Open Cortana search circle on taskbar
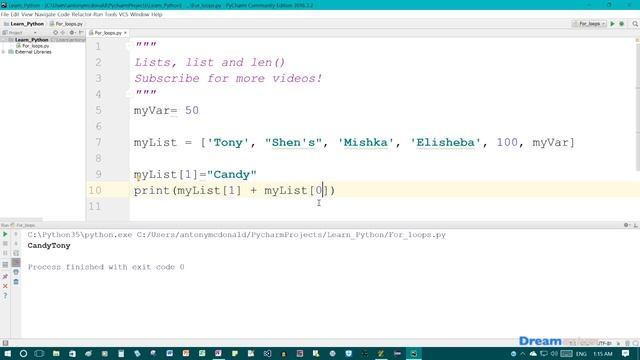The width and height of the screenshot is (640, 360). [x=23, y=353]
